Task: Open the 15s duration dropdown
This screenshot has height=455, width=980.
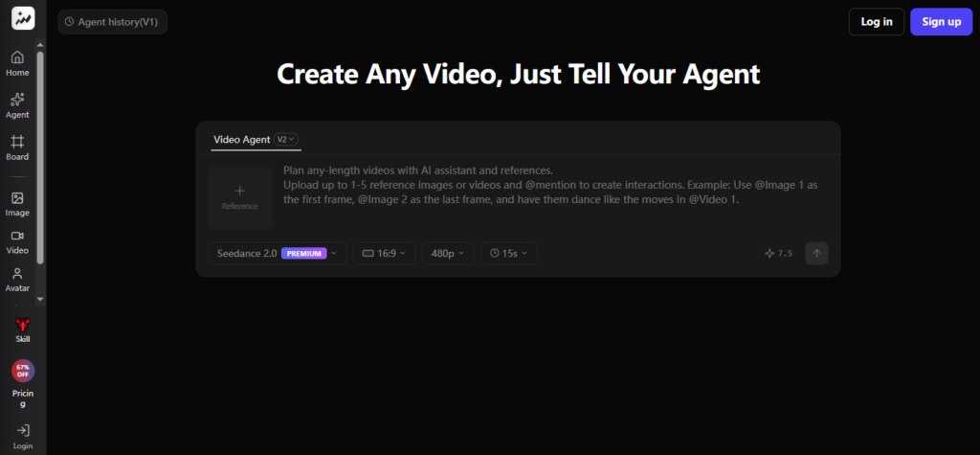Action: (509, 254)
